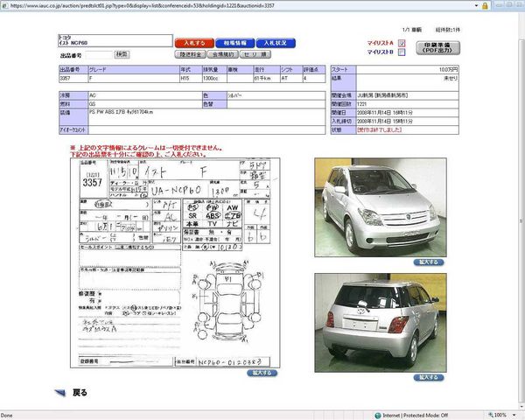Uncheck the マイリストA checkbox
Image resolution: width=525 pixels, height=420 pixels.
402,43
